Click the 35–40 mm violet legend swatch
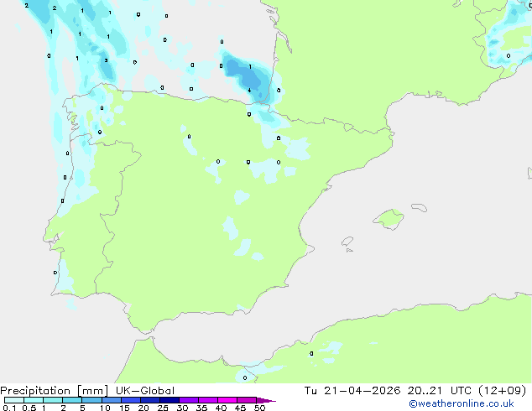Screen dimensions: 532x411 coord(208,400)
